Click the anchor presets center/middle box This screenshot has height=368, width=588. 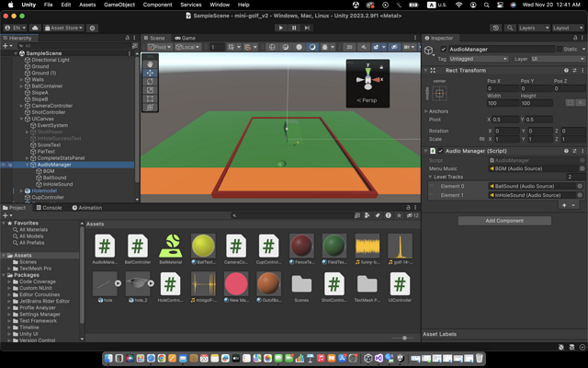coord(439,93)
